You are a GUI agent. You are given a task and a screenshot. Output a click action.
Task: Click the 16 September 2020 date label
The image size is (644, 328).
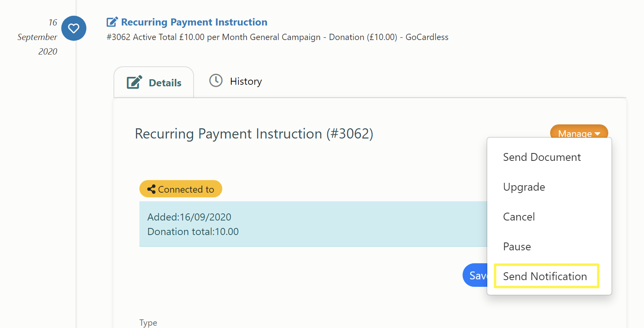pos(38,37)
